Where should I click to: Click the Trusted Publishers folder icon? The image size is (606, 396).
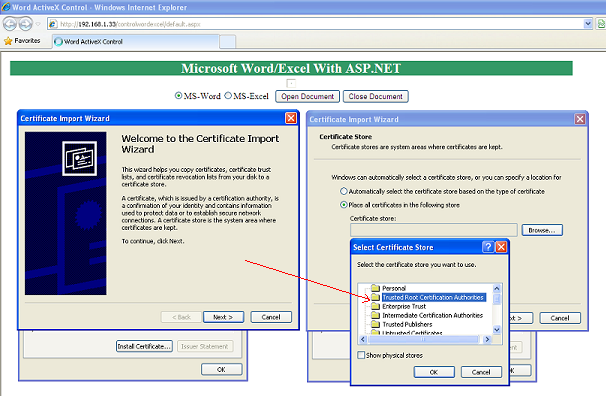(x=375, y=324)
